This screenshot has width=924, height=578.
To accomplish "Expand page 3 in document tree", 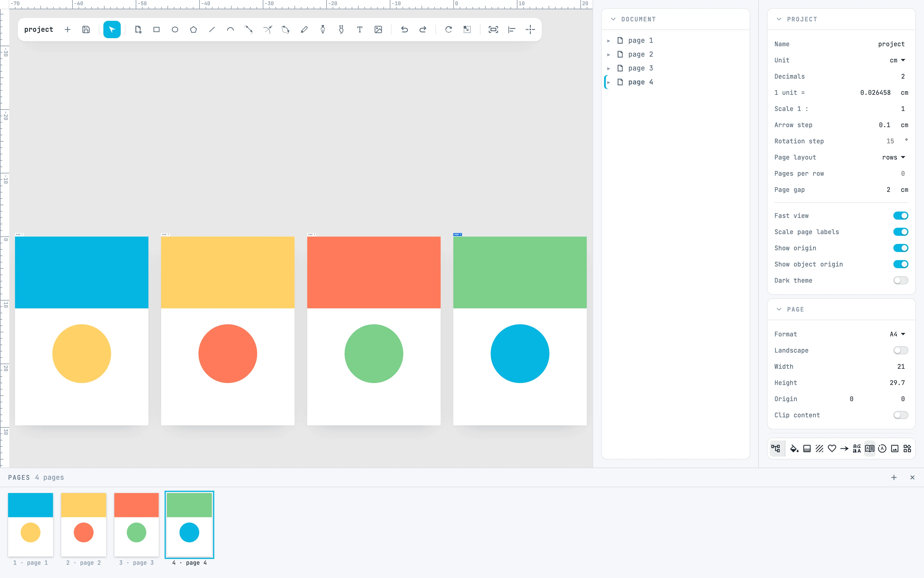I will coord(609,68).
